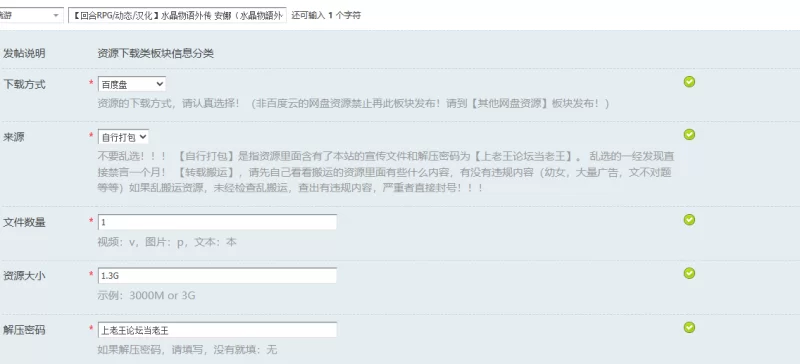Open the category dropdown beside the title field
The image size is (800, 364).
31,15
